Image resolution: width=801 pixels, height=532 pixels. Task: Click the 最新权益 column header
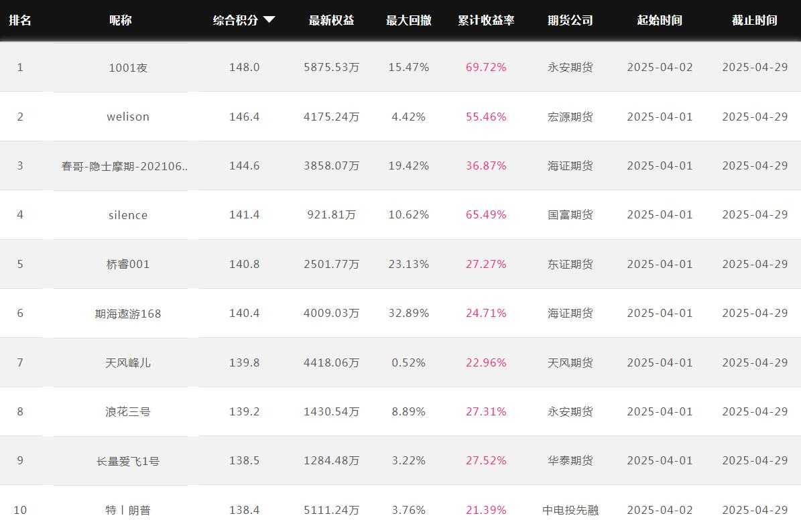(x=332, y=20)
